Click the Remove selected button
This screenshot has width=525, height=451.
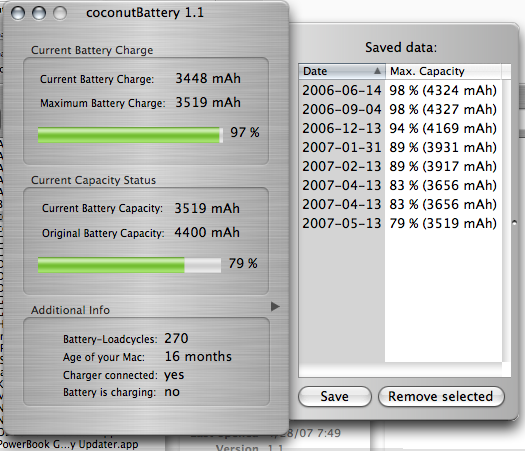[x=441, y=397]
